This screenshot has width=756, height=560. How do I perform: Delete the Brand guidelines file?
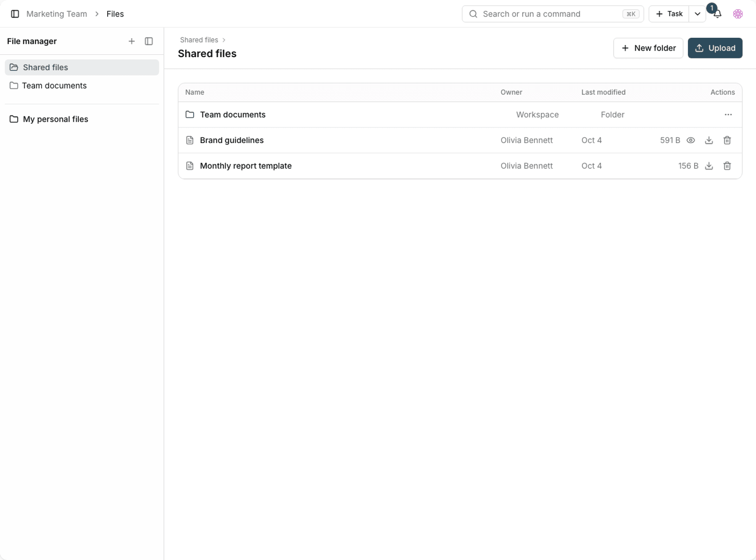coord(727,140)
